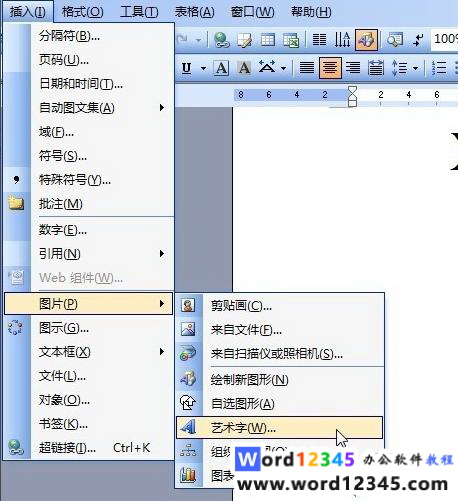Click the Character Border icon
The image size is (458, 501).
click(x=221, y=68)
